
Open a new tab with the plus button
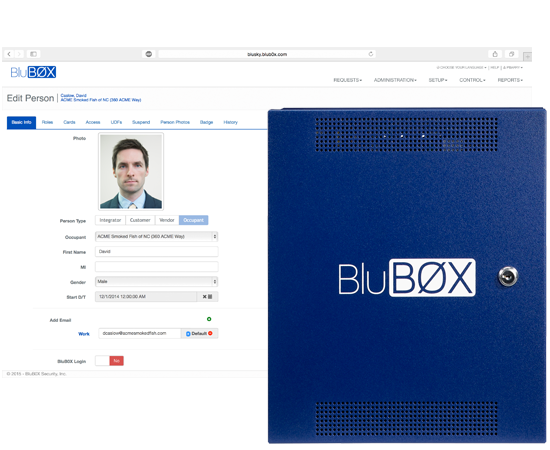pyautogui.click(x=527, y=56)
